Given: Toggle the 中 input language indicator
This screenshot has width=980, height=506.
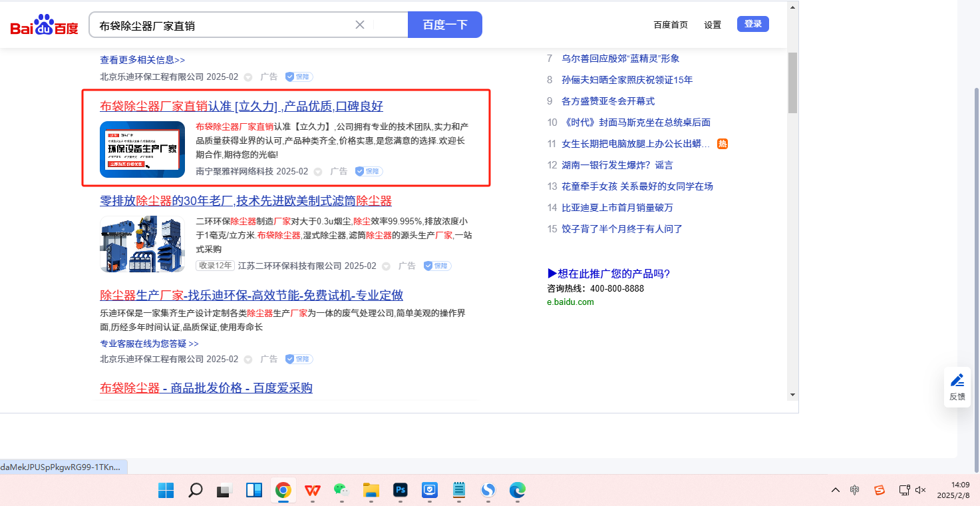Looking at the screenshot, I should (x=855, y=490).
